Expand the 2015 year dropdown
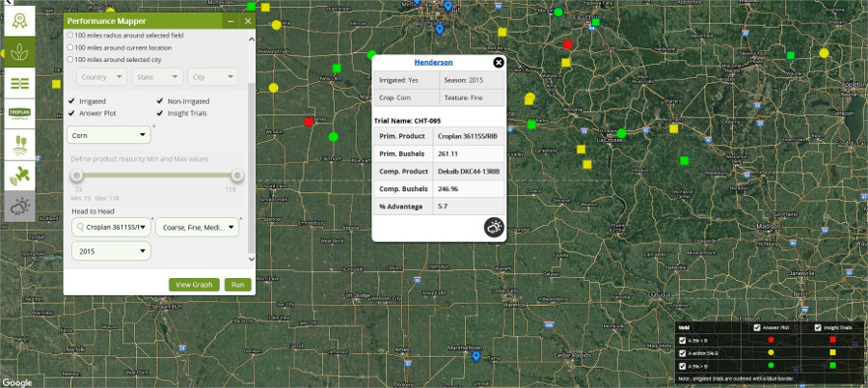The image size is (868, 388). point(111,250)
